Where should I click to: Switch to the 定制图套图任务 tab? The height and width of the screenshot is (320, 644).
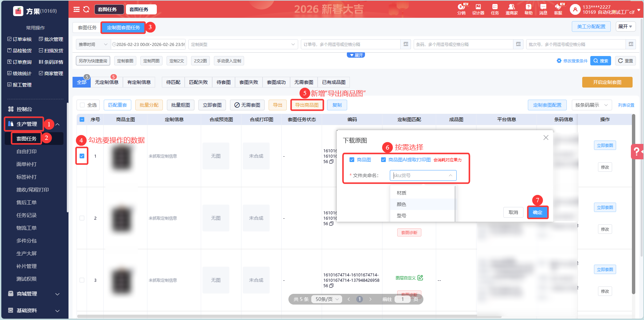tap(123, 28)
